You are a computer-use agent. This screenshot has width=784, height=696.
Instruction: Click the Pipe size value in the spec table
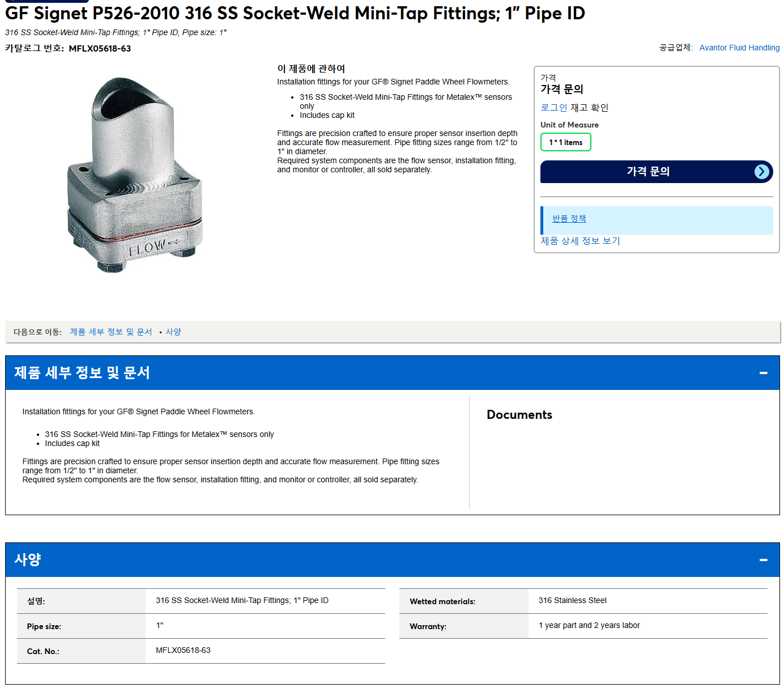159,626
